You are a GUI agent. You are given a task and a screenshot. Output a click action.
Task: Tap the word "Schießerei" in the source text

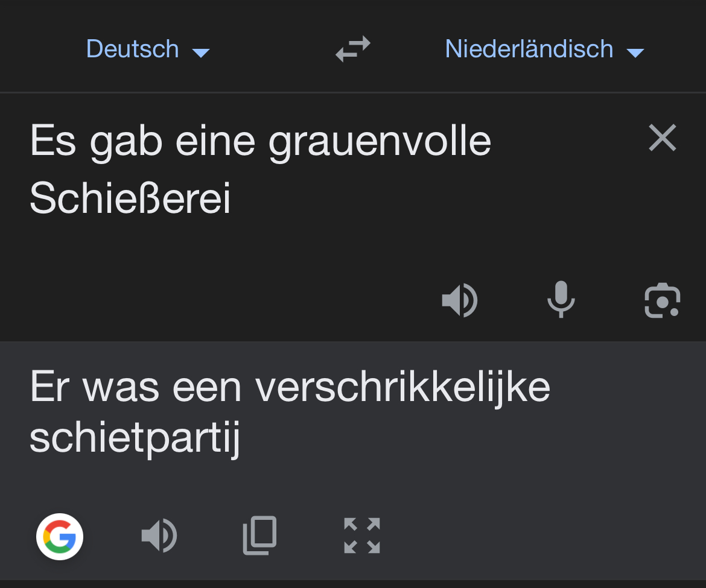130,198
